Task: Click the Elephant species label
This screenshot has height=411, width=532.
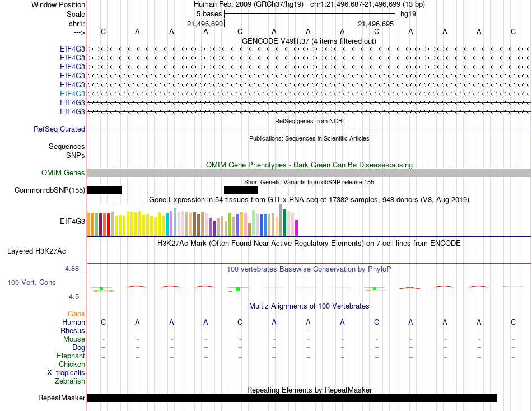Action: point(71,356)
